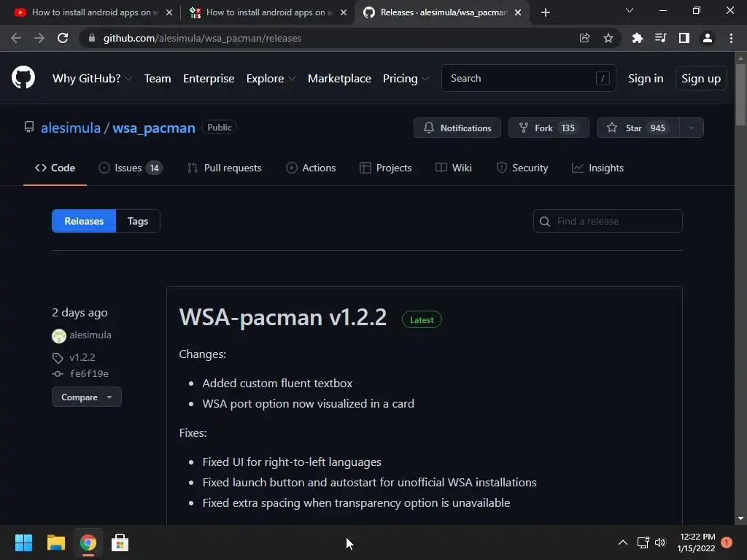Screen dimensions: 747x560
Task: Click the browser address bar URL
Action: click(x=203, y=38)
